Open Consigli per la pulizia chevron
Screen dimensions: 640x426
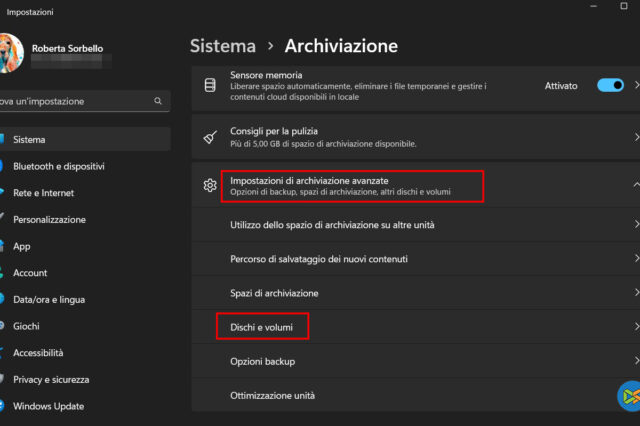[x=636, y=137]
